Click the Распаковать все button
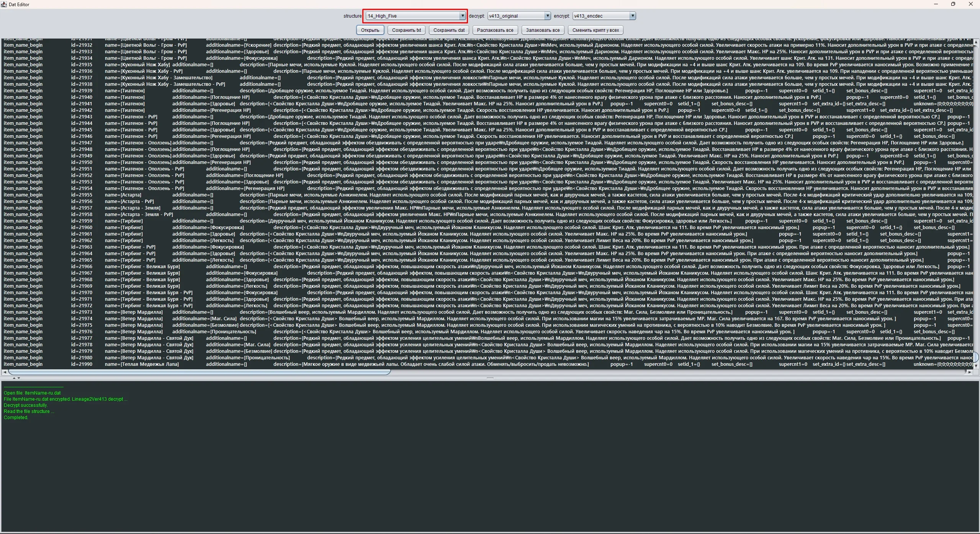Viewport: 980px width, 534px height. pyautogui.click(x=495, y=30)
